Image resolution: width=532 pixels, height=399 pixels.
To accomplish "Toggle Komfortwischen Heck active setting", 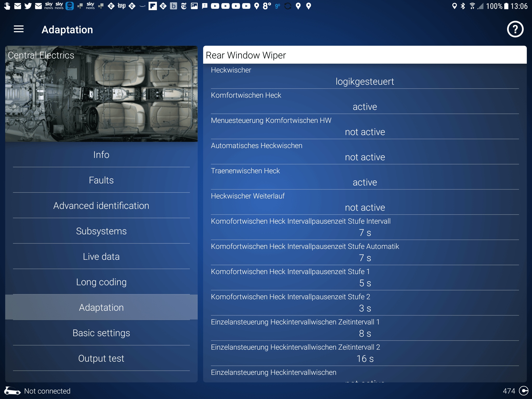I will [364, 107].
